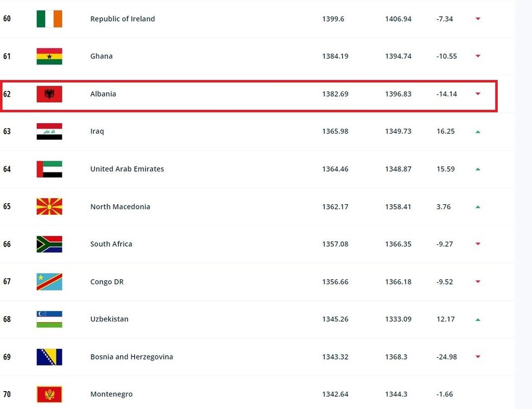Click the Republic of Ireland flag icon

click(x=49, y=19)
